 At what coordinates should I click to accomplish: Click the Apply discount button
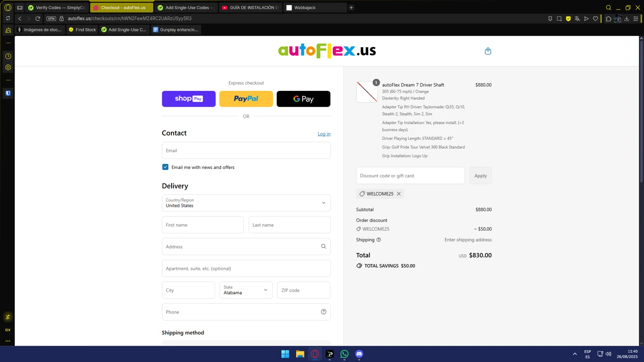(480, 175)
